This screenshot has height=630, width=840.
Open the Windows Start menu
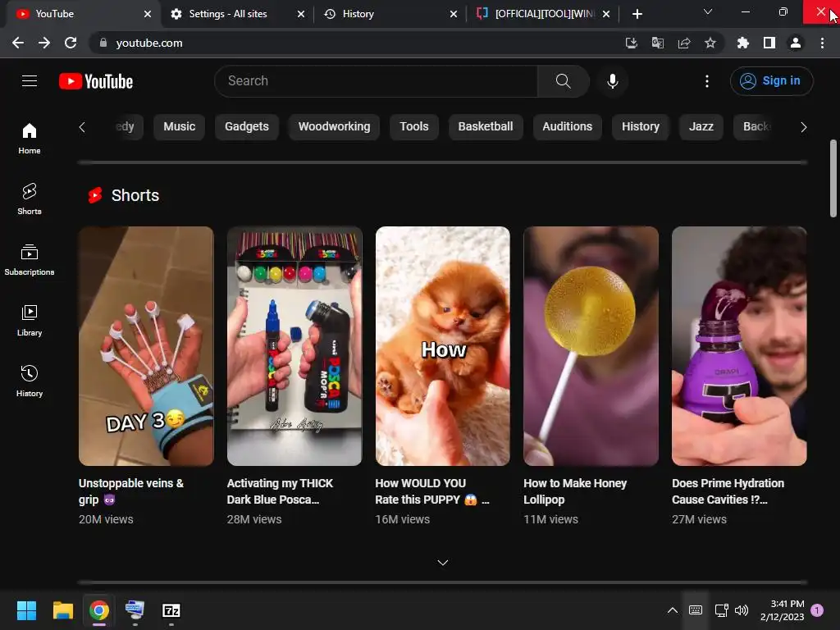26,610
